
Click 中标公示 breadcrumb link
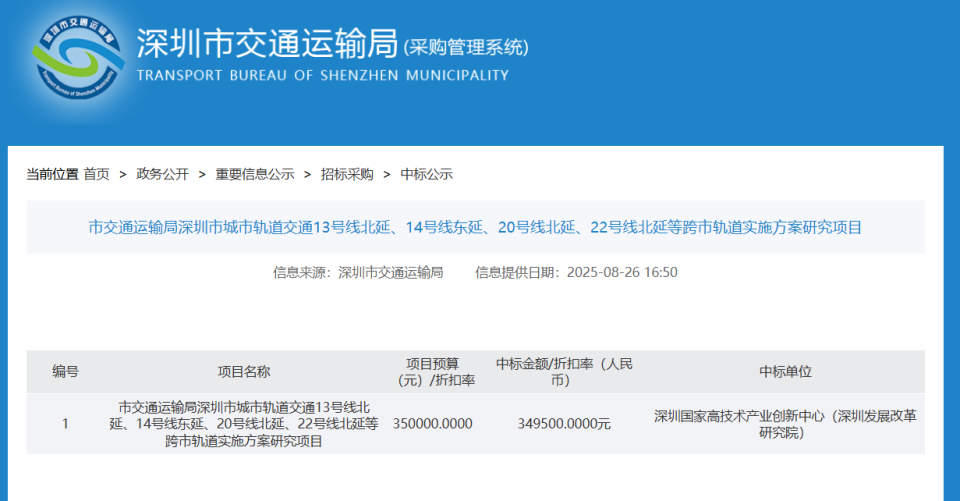(427, 175)
